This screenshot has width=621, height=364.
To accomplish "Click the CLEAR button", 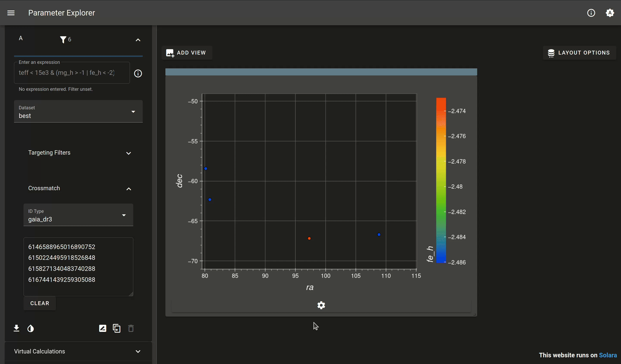I will [40, 303].
